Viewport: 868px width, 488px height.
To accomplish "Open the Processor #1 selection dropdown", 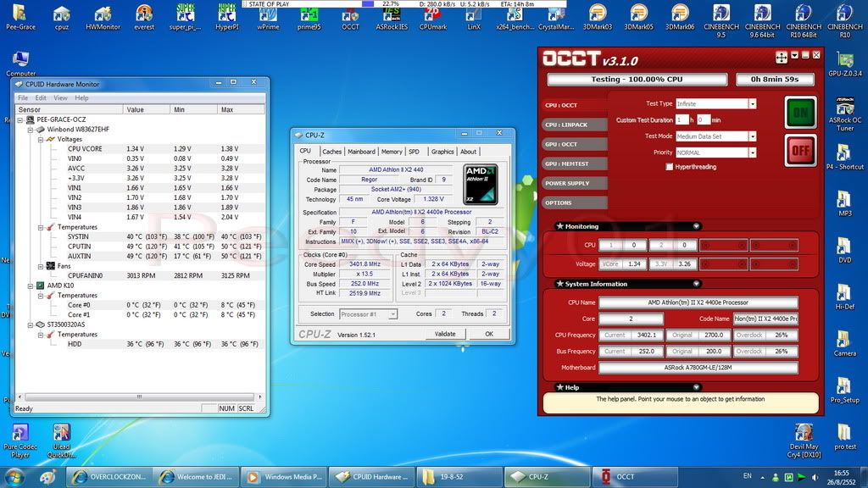I will [392, 314].
